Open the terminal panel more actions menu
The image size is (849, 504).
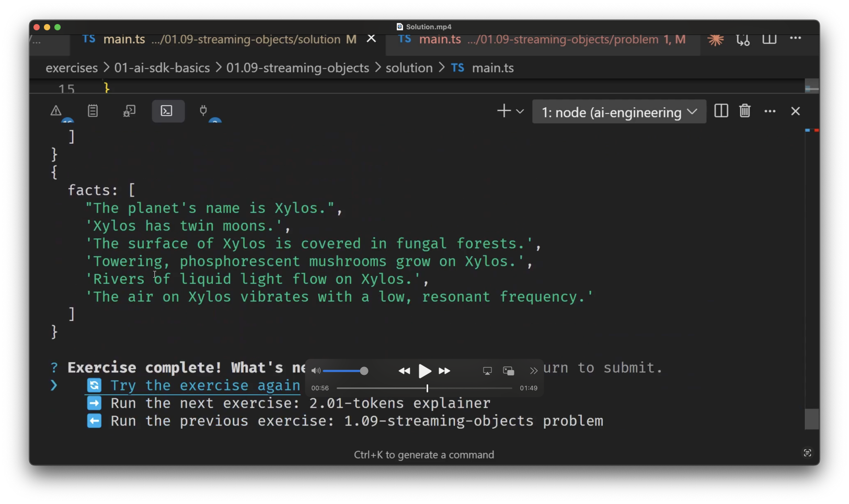click(x=770, y=111)
